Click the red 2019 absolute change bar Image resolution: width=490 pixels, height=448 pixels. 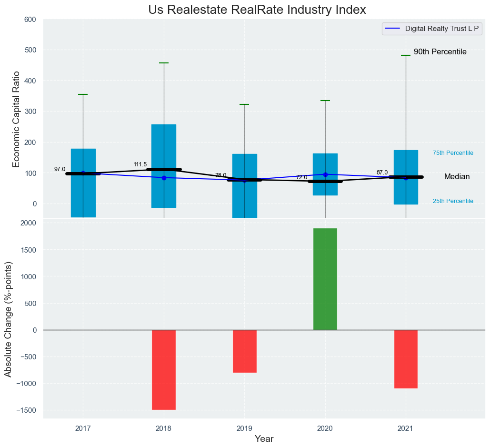(245, 351)
